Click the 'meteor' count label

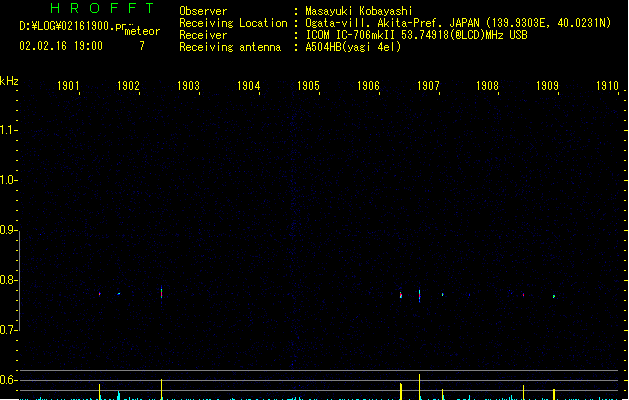coord(142,31)
